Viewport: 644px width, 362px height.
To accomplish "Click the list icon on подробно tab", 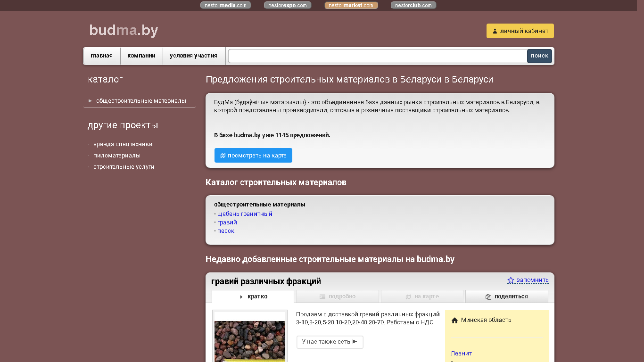I will [322, 297].
